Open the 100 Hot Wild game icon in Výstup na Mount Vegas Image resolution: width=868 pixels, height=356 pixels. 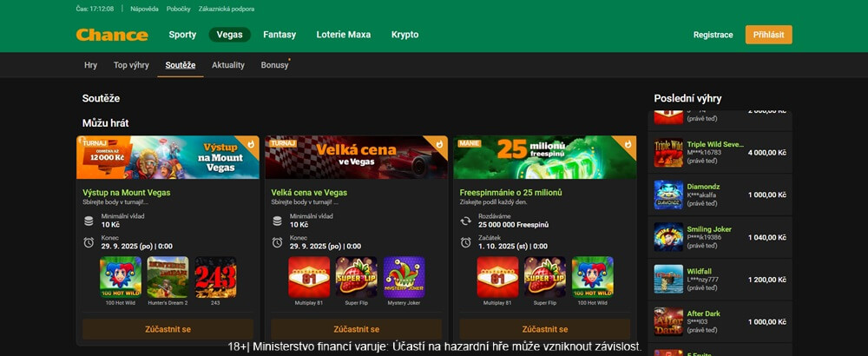coord(121,277)
